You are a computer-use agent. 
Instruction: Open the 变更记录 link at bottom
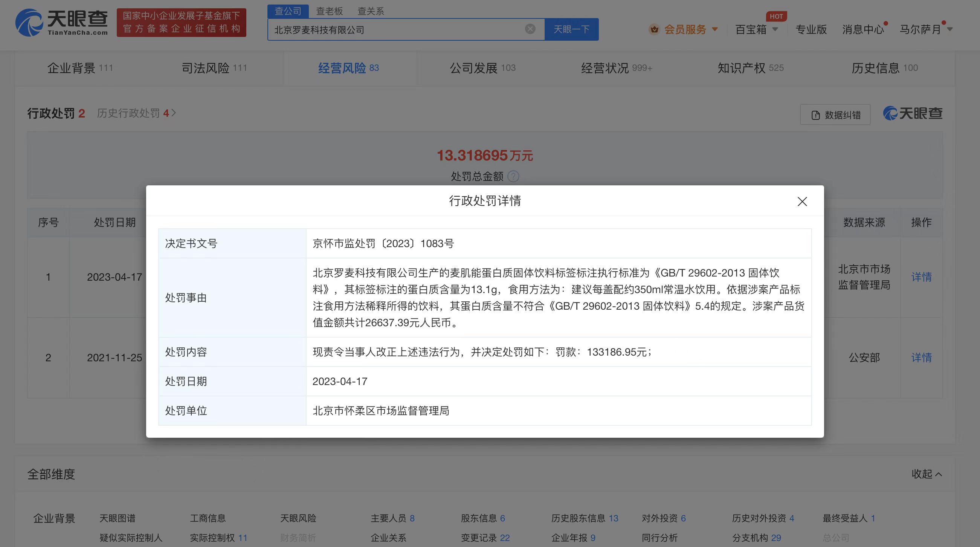[479, 538]
